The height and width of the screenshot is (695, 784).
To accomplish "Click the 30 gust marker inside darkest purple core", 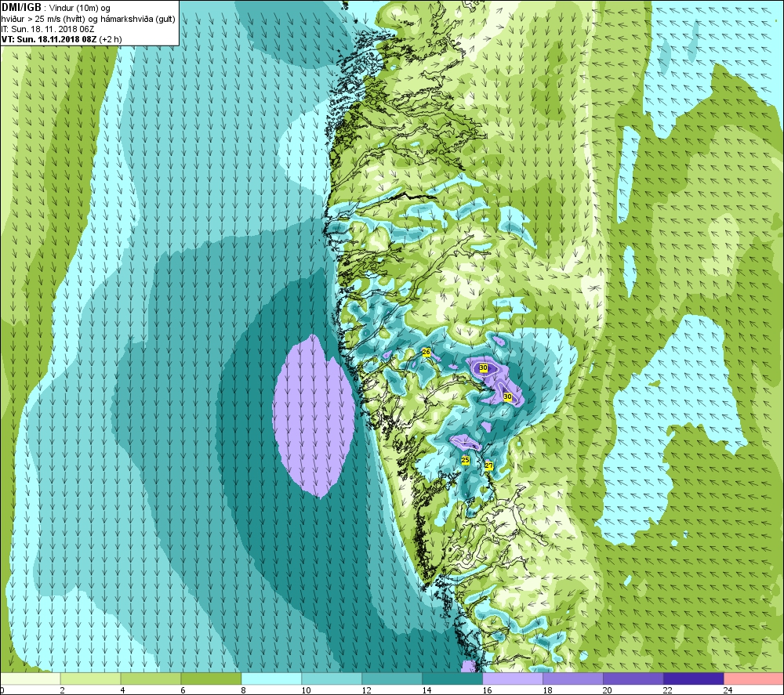I will (x=484, y=367).
